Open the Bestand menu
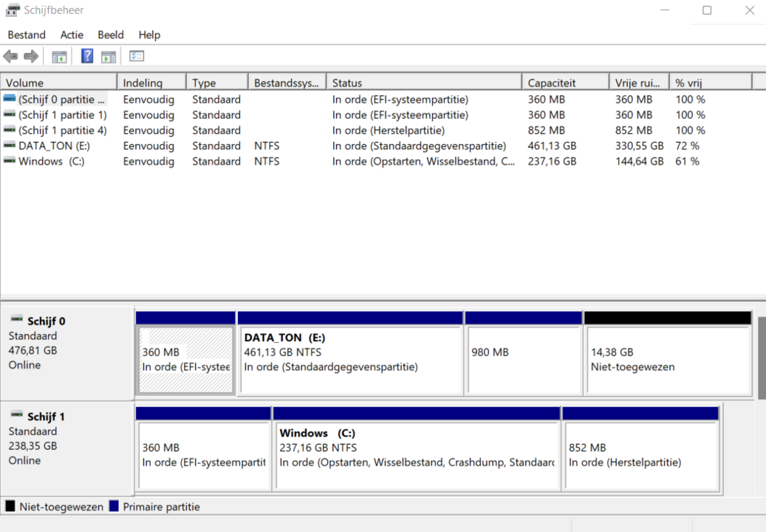Image resolution: width=766 pixels, height=532 pixels. point(27,35)
